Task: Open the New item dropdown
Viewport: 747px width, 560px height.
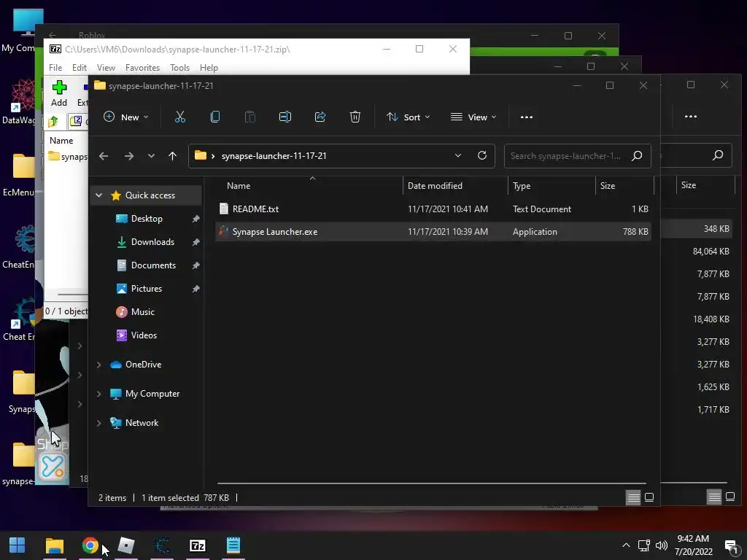Action: 125,117
